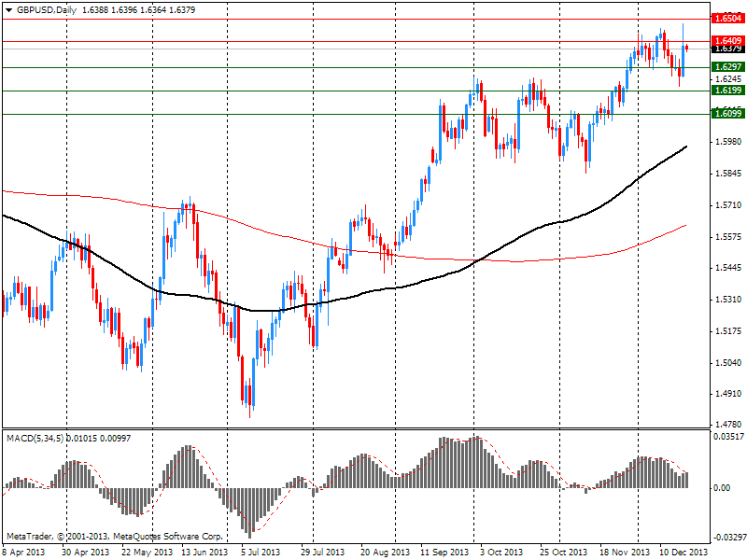Click the 1.5445 price scale value
The image size is (747, 560).
[x=728, y=268]
